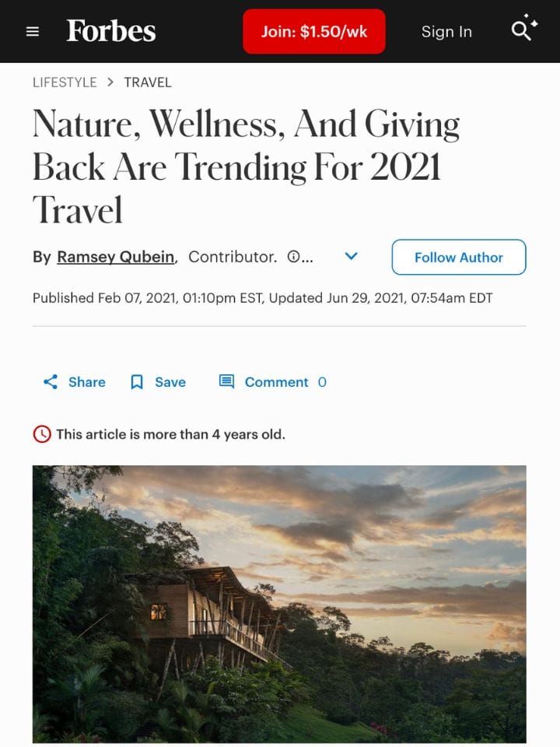Click the Forbes logo
The width and height of the screenshot is (560, 747).
coord(111,31)
